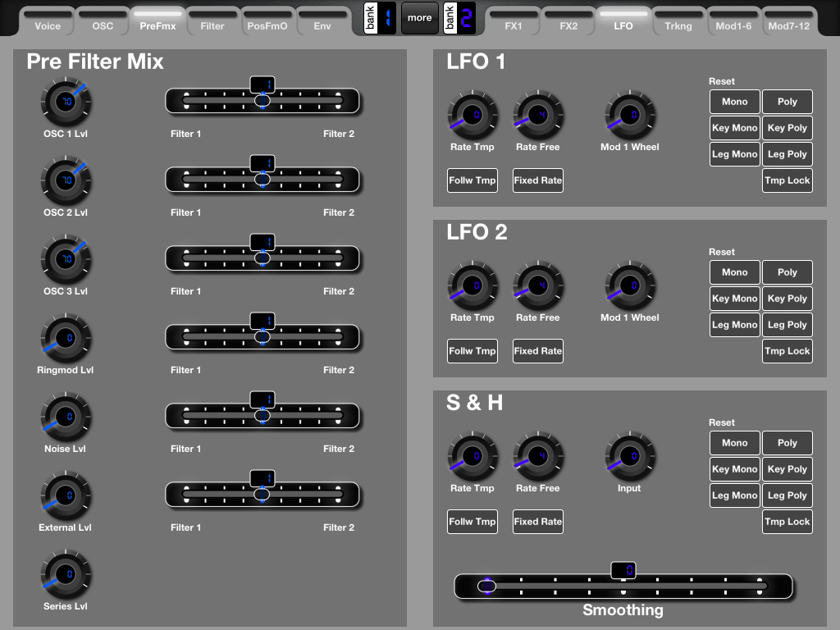840x630 pixels.
Task: Click OSC 1 filter routing slider
Action: tap(262, 101)
